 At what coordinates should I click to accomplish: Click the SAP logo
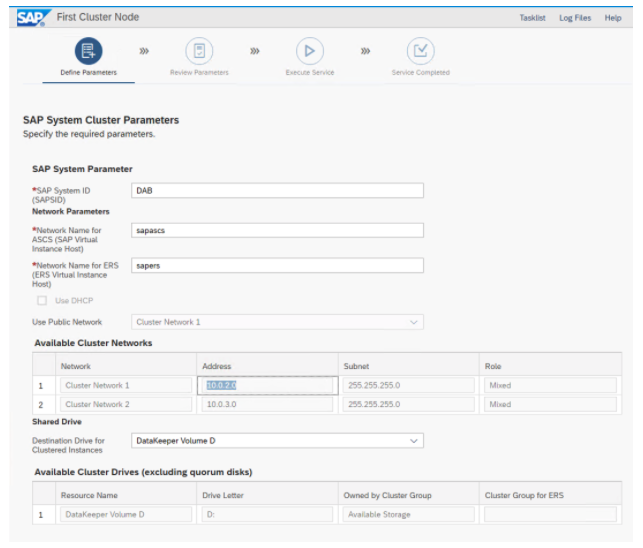(34, 18)
